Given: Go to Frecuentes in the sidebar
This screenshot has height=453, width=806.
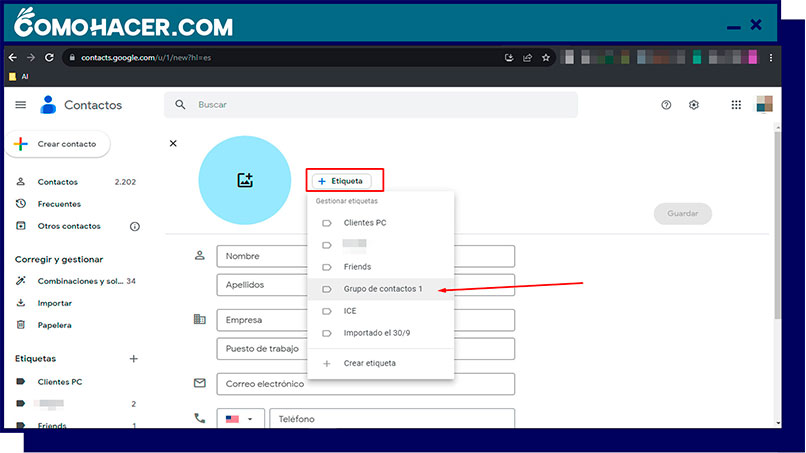Looking at the screenshot, I should (x=58, y=204).
